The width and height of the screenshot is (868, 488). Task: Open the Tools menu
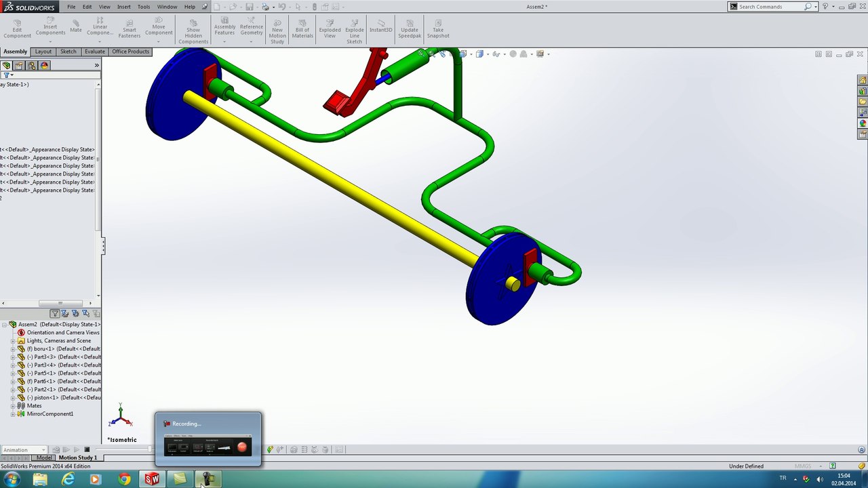pyautogui.click(x=144, y=7)
